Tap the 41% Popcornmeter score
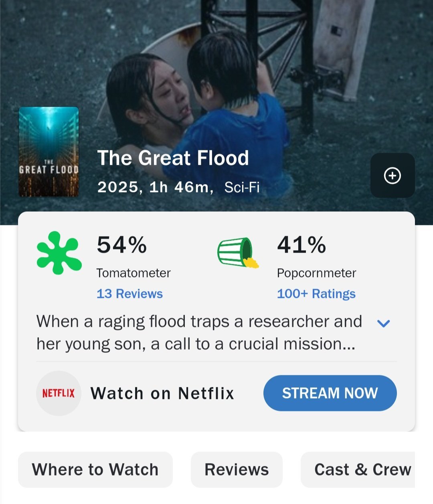The image size is (433, 504). coord(301,245)
